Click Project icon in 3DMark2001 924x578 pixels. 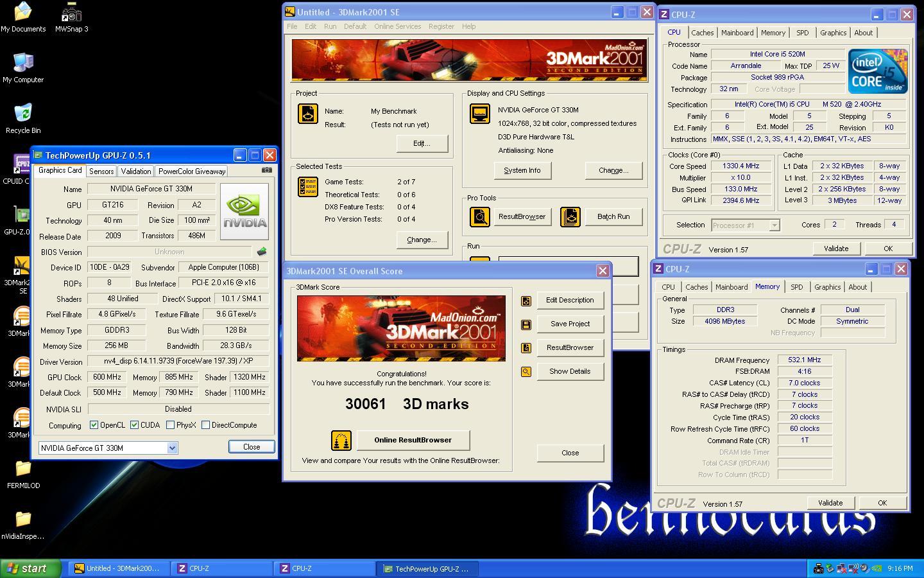(308, 114)
